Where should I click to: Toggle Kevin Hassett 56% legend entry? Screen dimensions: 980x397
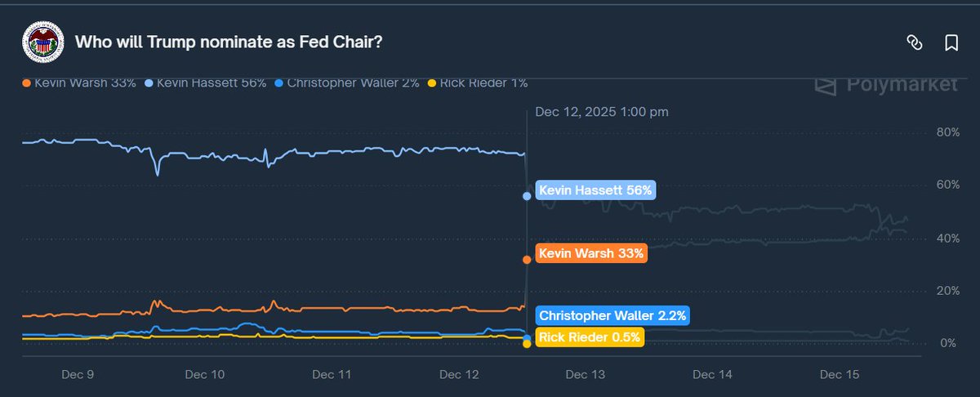[206, 83]
